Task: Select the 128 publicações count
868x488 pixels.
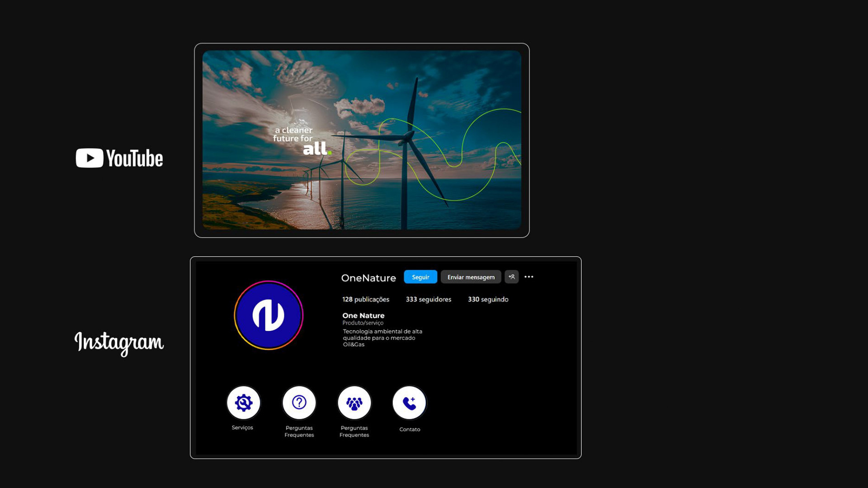Action: click(365, 300)
